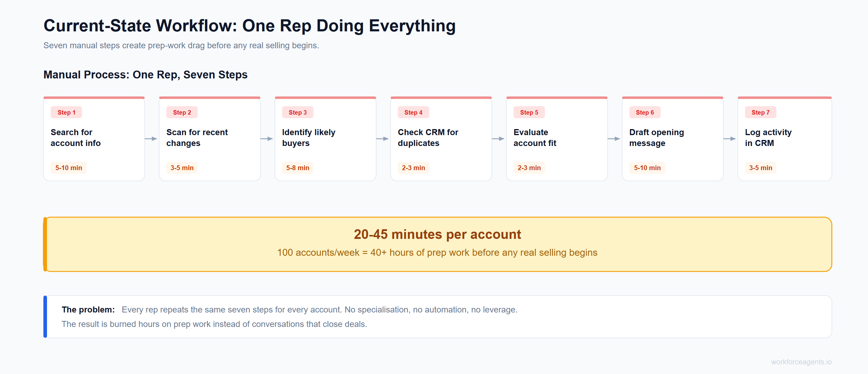
Task: Click the "Search for account info" card title
Action: coord(76,138)
